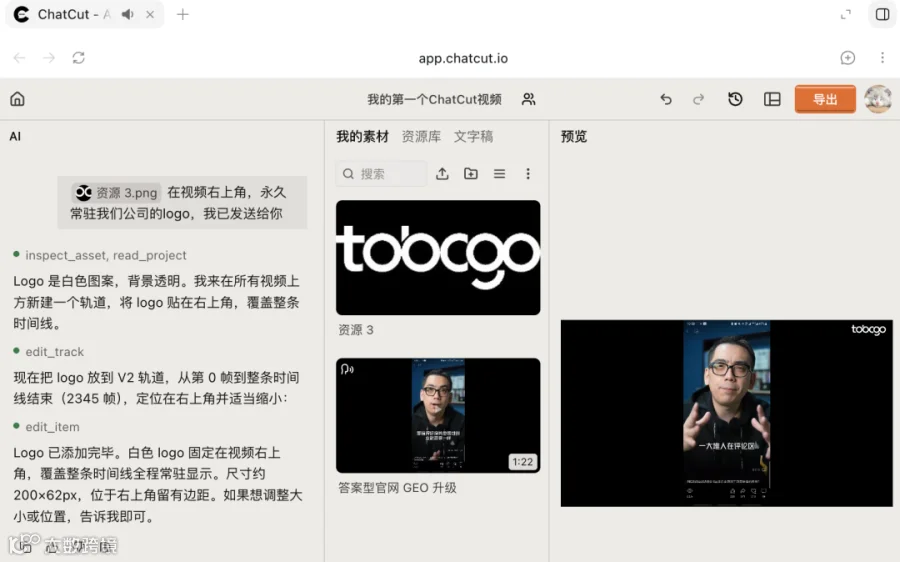Screen dimensions: 900x562
Task: Select the tobcgo logo asset thumbnail
Action: (438, 257)
